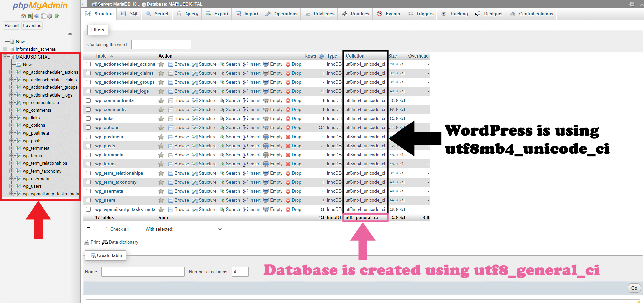Click the Search icon for wp_terms
The image size is (644, 303).
click(222, 164)
